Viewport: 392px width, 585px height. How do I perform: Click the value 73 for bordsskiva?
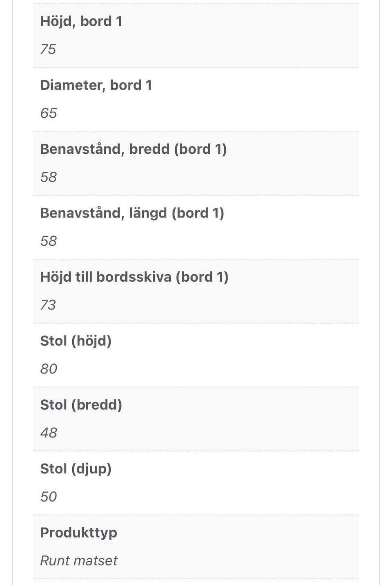[x=48, y=305]
